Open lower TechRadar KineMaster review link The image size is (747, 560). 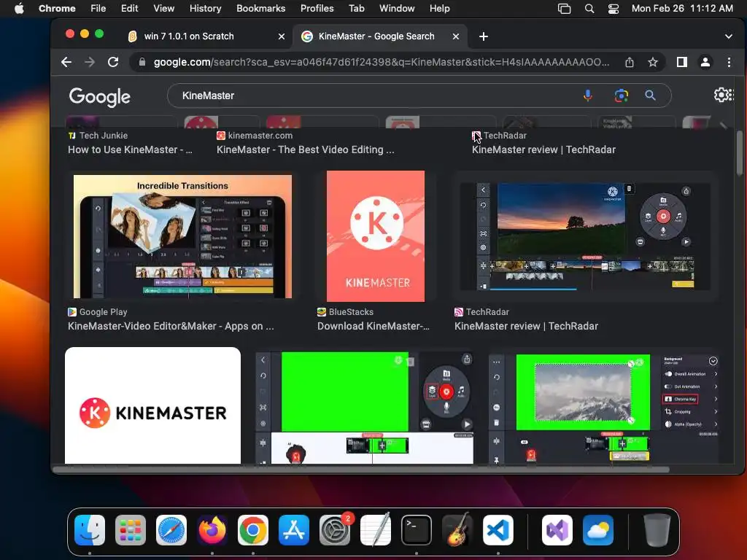click(x=526, y=326)
